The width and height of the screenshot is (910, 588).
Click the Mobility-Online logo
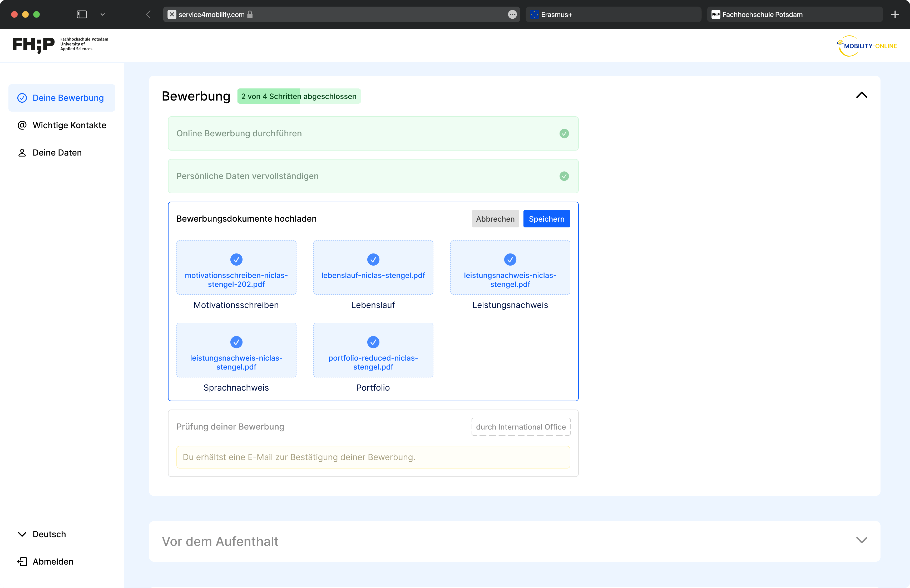point(867,46)
